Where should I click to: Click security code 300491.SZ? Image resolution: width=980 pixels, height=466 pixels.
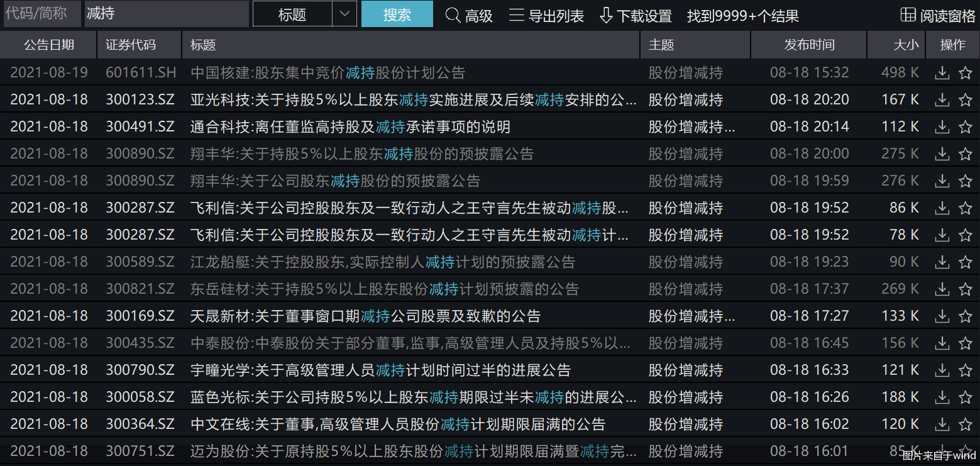[140, 127]
